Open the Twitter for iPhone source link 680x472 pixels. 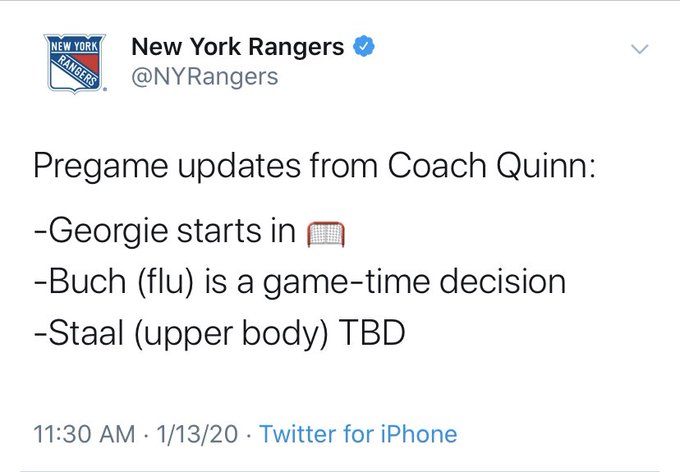click(x=358, y=434)
